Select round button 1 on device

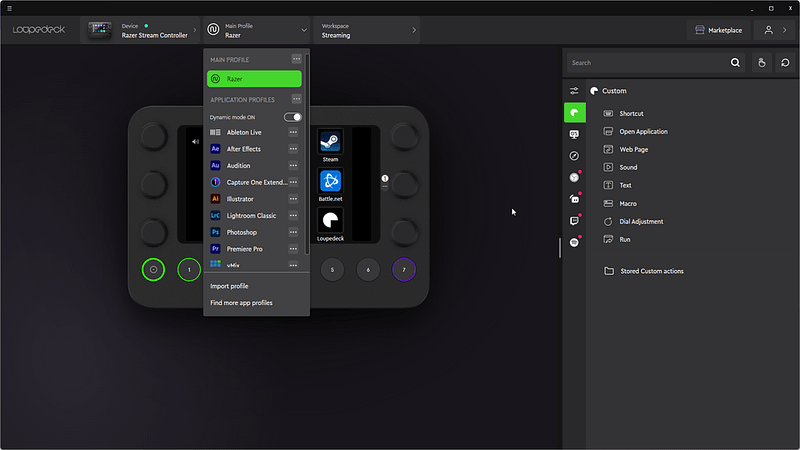click(x=189, y=269)
